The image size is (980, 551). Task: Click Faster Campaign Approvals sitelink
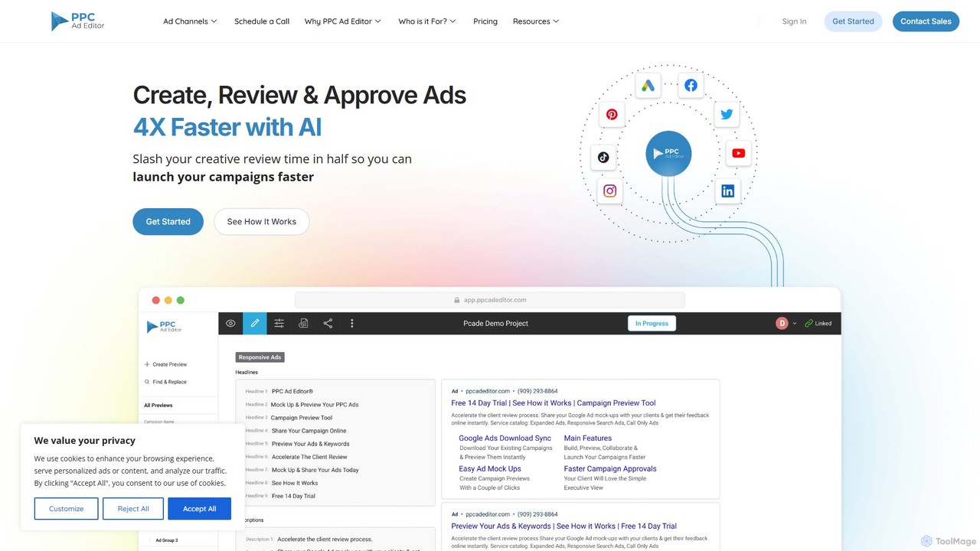pos(610,469)
